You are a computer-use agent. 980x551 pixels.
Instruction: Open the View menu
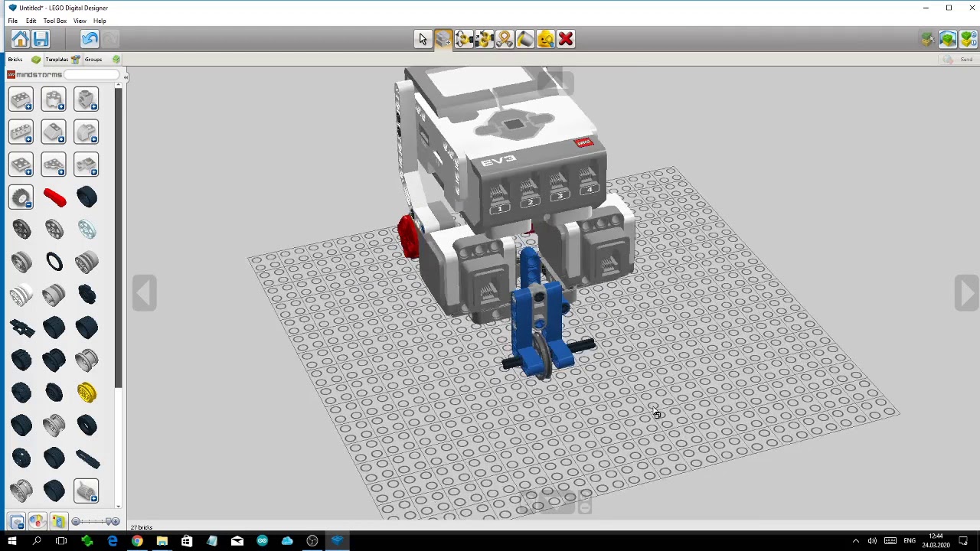coord(80,21)
